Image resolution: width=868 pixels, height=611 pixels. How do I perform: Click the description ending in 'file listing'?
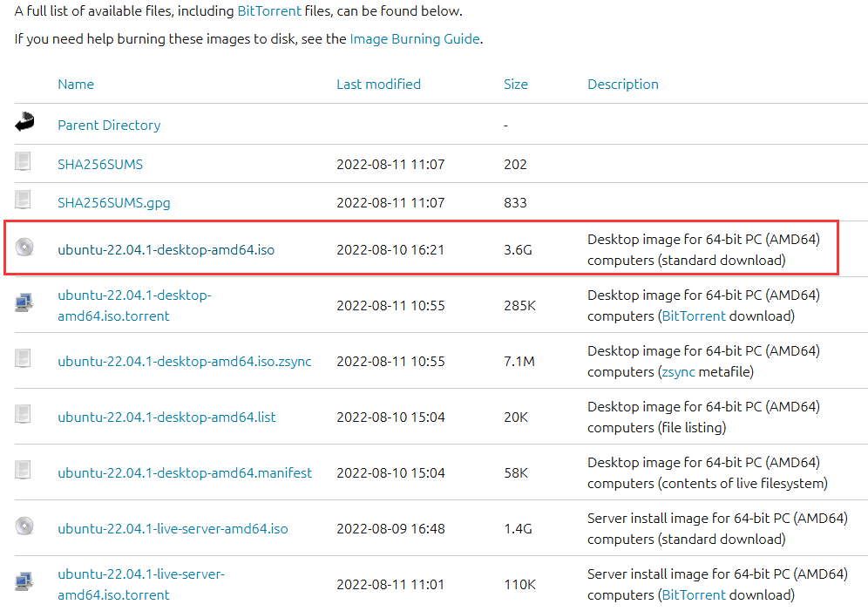pyautogui.click(x=703, y=418)
